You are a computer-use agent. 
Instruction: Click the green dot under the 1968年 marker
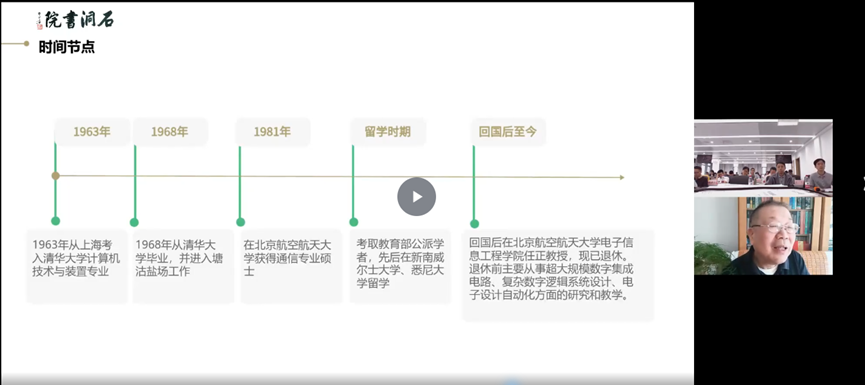[134, 222]
